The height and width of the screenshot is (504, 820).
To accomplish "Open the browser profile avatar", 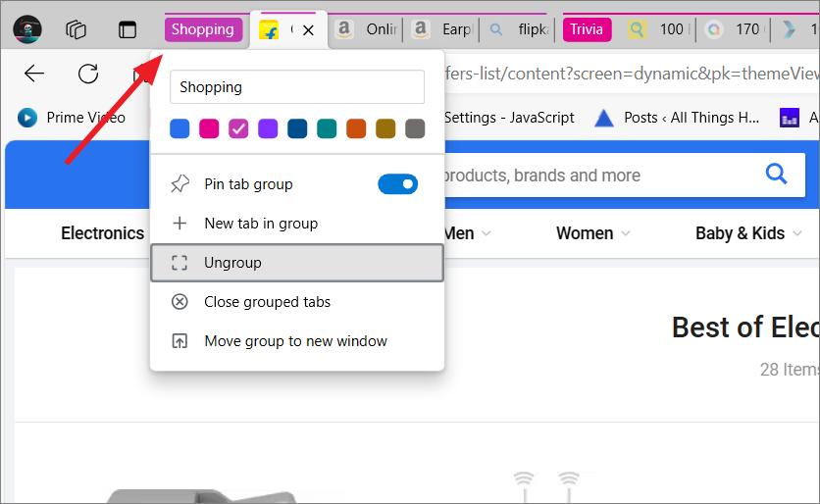I will tap(27, 29).
